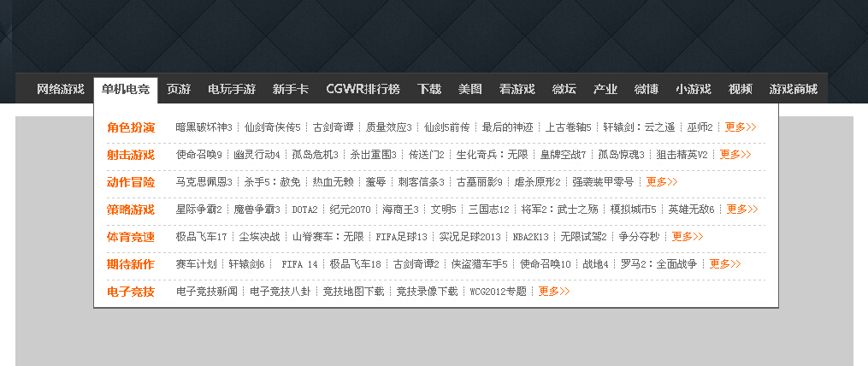
Task: Open the 孤岛危机3 link
Action: pyautogui.click(x=315, y=155)
